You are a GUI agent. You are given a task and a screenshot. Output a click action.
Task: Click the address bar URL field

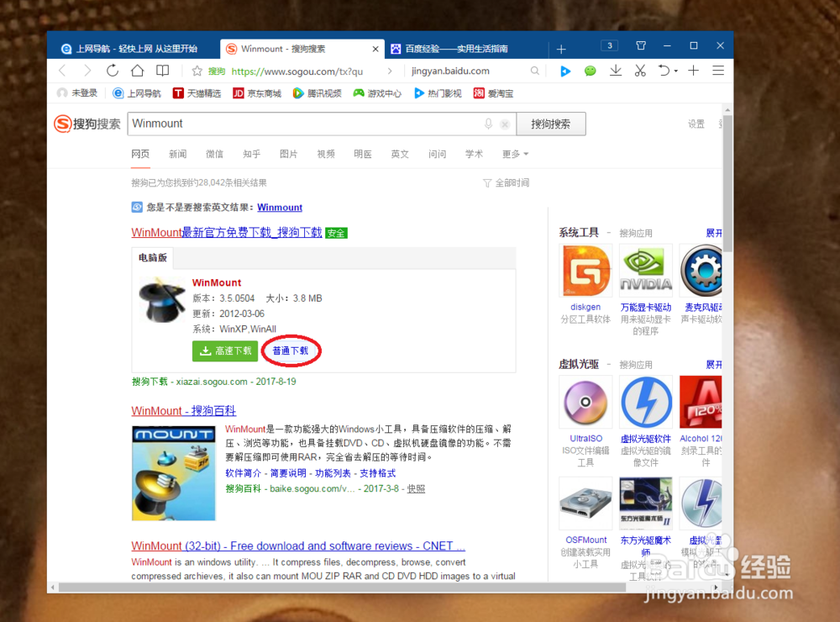tap(297, 71)
